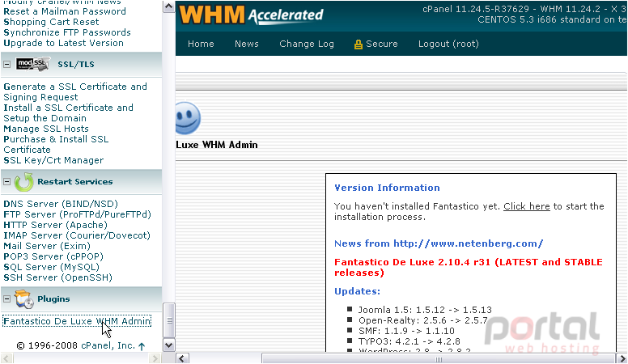This screenshot has height=364, width=628.
Task: Open Install a SSL Certificate and Setup the Domain
Action: 68,113
